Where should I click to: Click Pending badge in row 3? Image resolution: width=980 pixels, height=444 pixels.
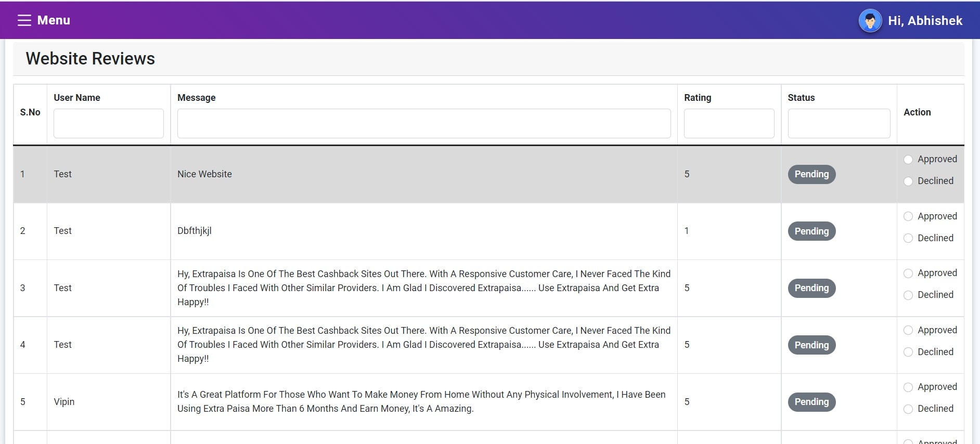(811, 288)
